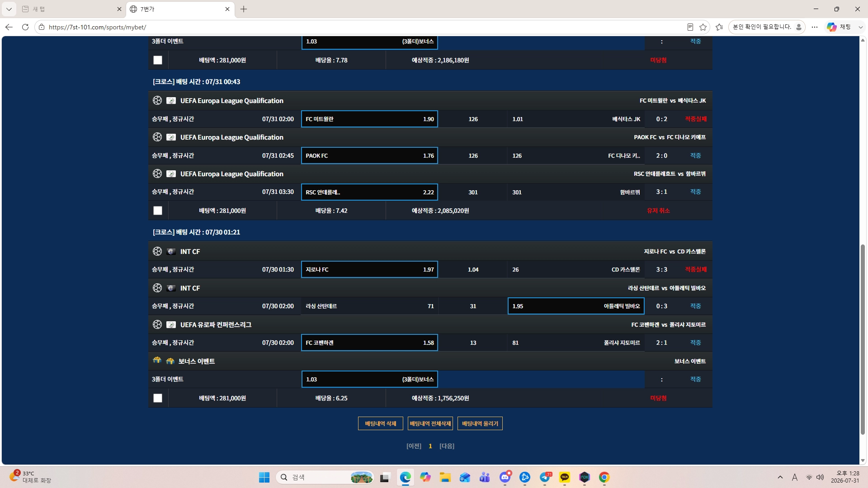Expand the tab search dropdown arrow
This screenshot has width=868, height=488.
pyautogui.click(x=9, y=9)
